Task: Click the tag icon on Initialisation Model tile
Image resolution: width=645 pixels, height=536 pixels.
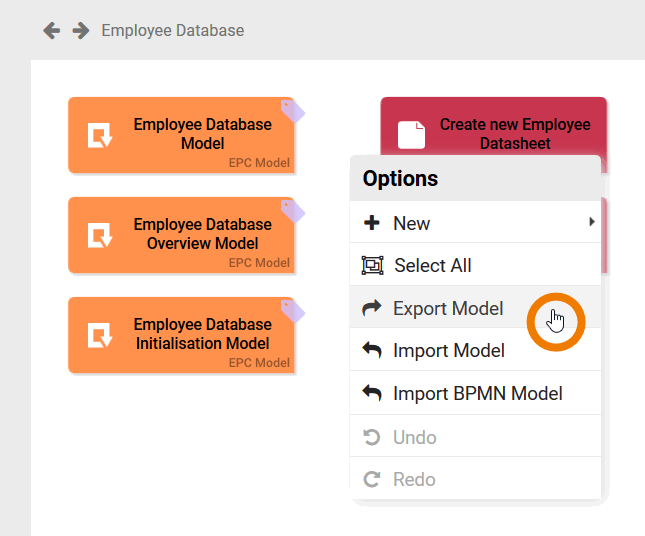Action: tap(293, 311)
